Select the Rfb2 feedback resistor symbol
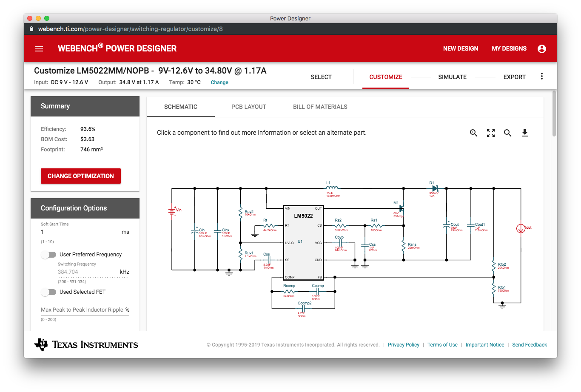This screenshot has width=581, height=392. [494, 266]
